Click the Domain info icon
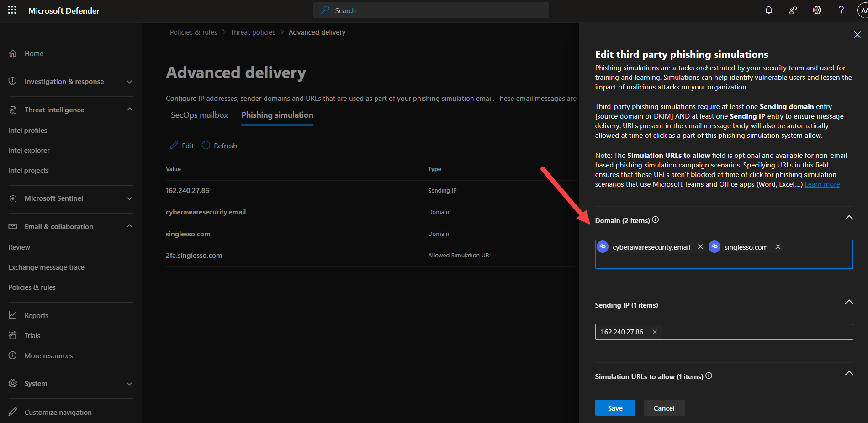 point(656,220)
